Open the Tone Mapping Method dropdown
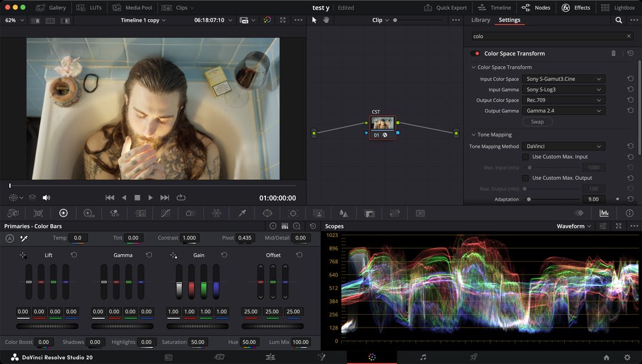The image size is (642, 364). (564, 146)
